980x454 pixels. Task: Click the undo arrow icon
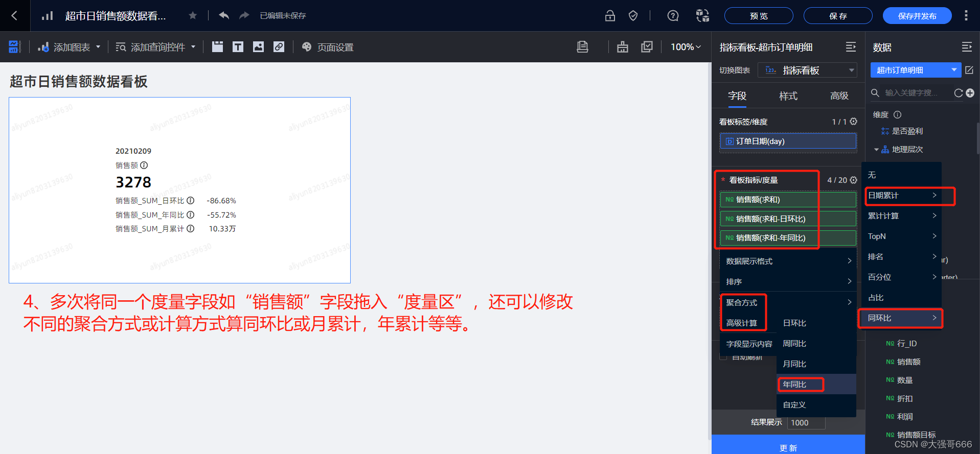(224, 15)
